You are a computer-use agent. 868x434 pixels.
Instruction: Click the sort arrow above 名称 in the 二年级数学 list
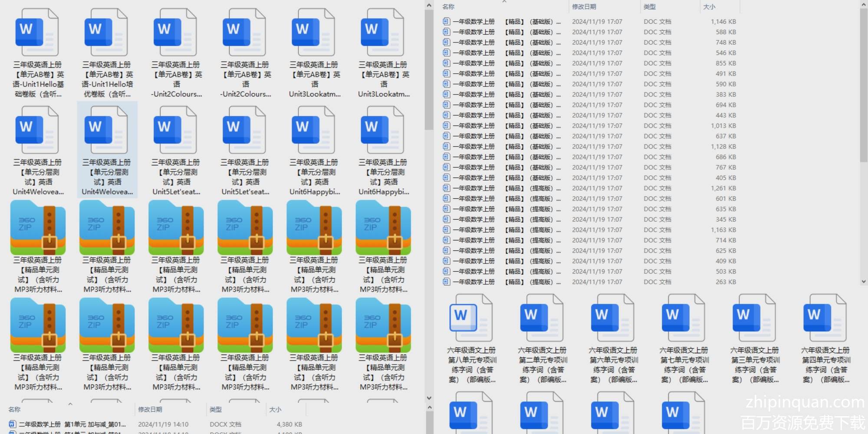70,404
